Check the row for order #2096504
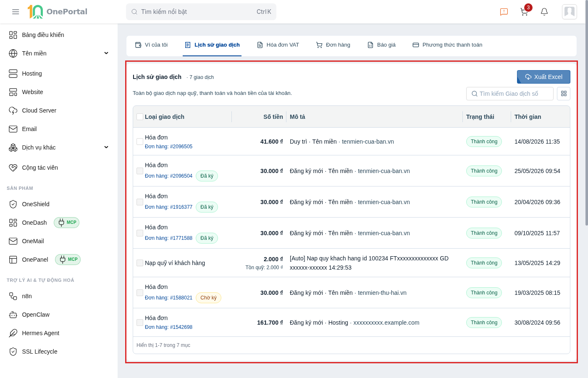 tap(140, 171)
